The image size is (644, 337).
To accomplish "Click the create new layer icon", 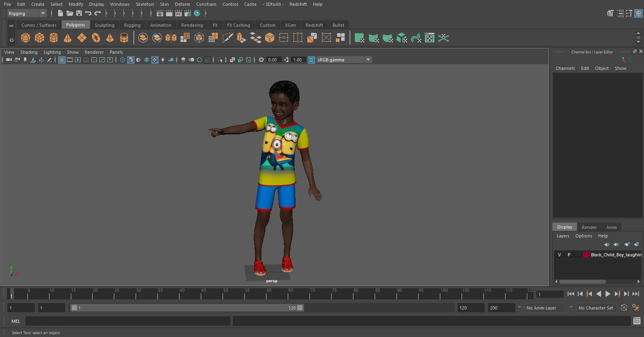I will (x=627, y=244).
